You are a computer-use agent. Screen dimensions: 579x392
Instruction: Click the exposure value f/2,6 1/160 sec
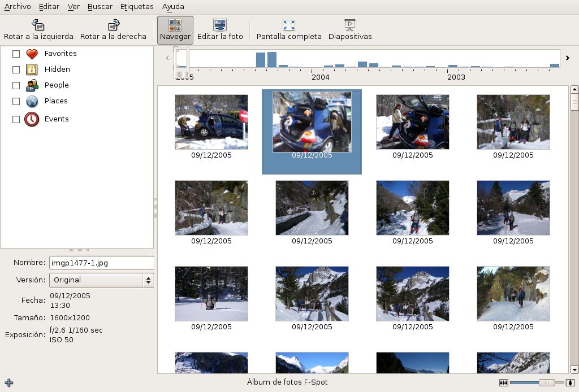[76, 330]
